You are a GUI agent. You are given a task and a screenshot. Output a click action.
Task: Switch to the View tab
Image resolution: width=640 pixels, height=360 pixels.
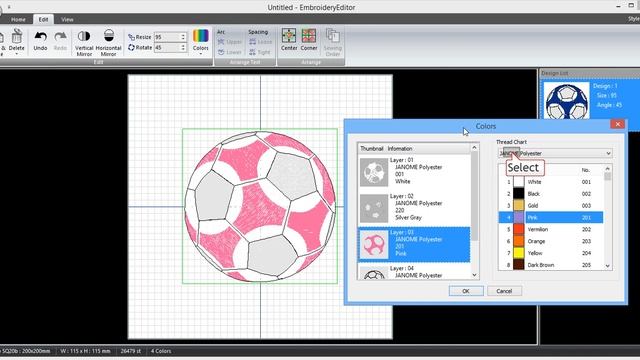(x=67, y=19)
